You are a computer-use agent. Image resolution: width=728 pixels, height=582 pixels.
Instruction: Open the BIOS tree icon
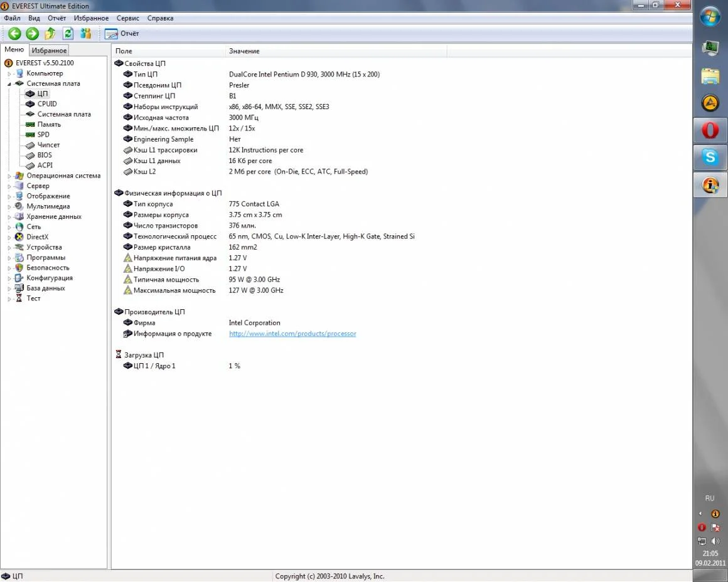(30, 156)
